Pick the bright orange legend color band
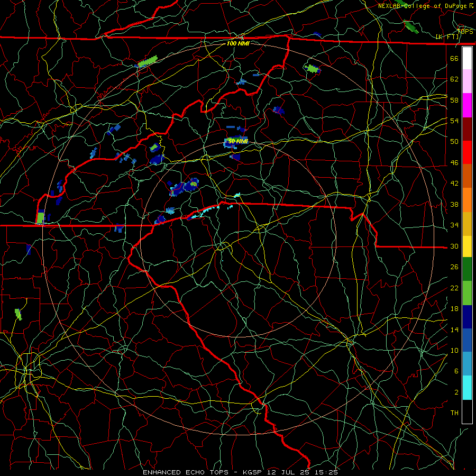 click(x=467, y=199)
